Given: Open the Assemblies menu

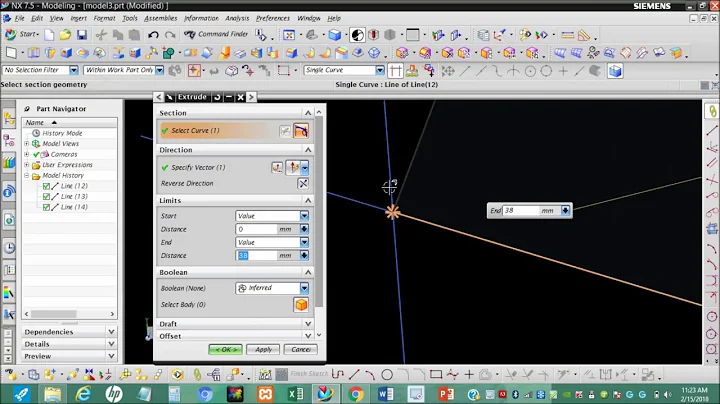Looking at the screenshot, I should (161, 18).
